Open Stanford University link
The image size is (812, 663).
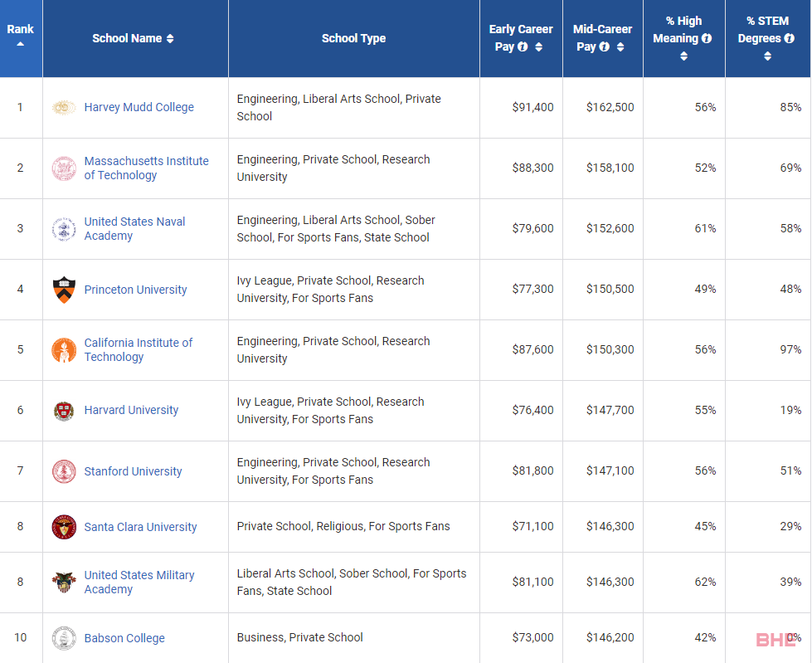coord(133,471)
